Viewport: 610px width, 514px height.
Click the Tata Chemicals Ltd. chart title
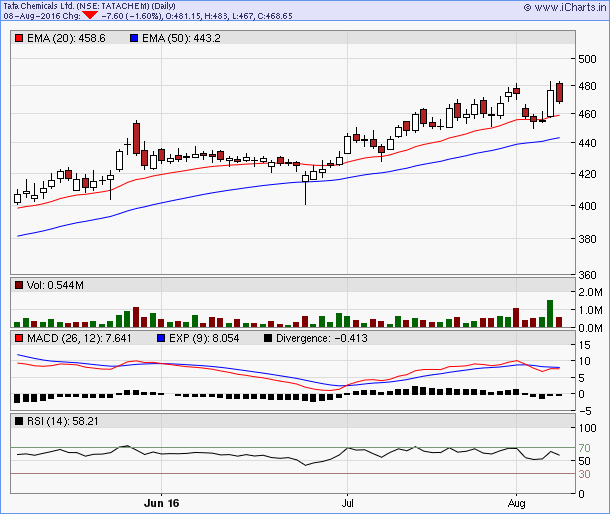pyautogui.click(x=89, y=6)
